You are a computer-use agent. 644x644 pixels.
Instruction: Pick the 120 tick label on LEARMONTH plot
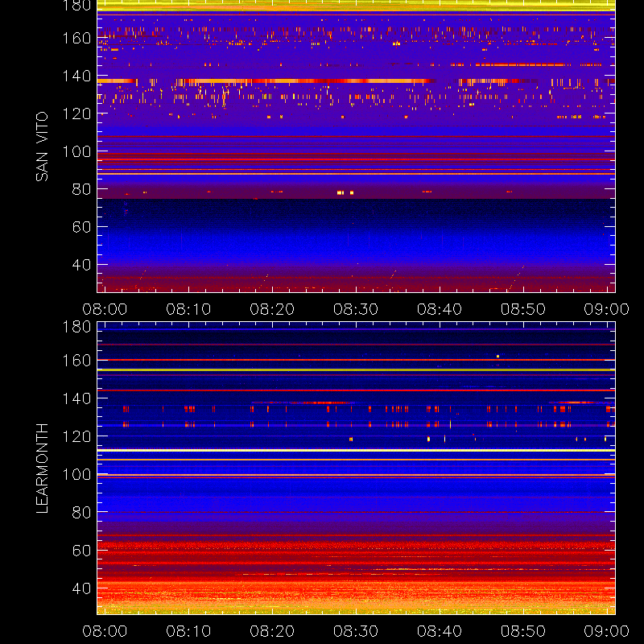[x=76, y=436]
